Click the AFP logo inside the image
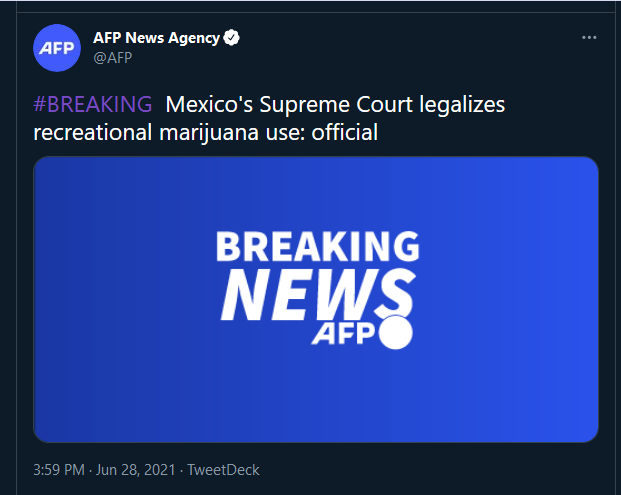 coord(343,334)
